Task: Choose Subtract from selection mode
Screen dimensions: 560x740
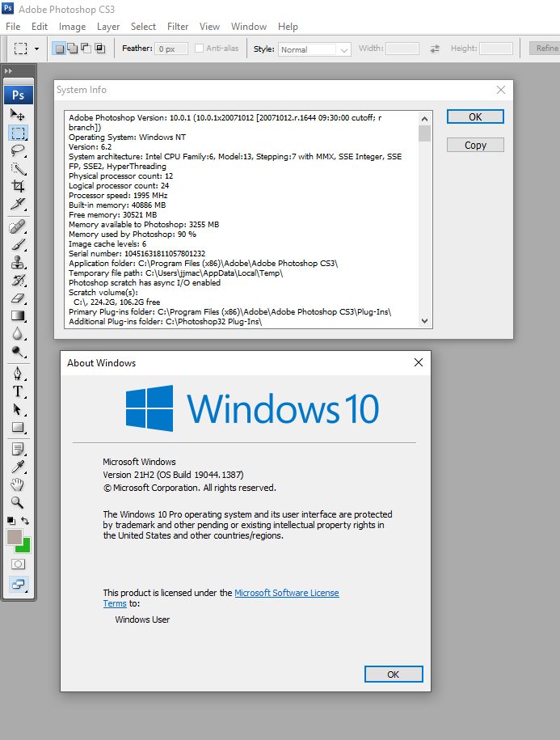Action: [x=86, y=49]
